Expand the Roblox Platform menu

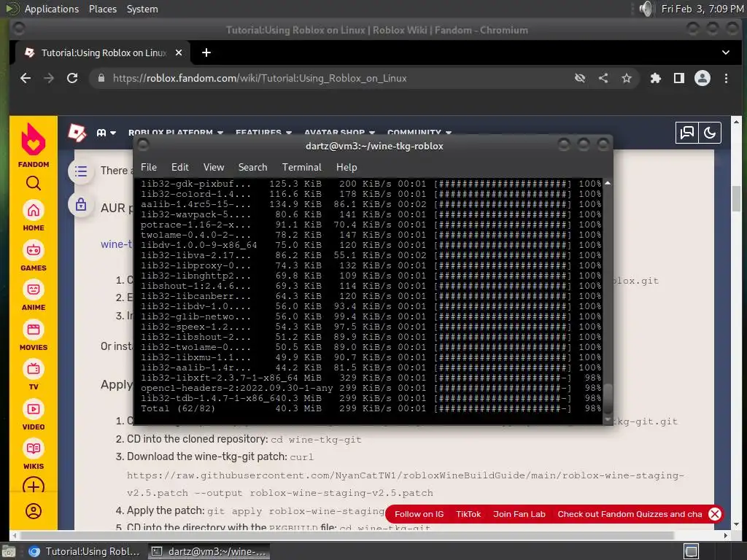(175, 133)
